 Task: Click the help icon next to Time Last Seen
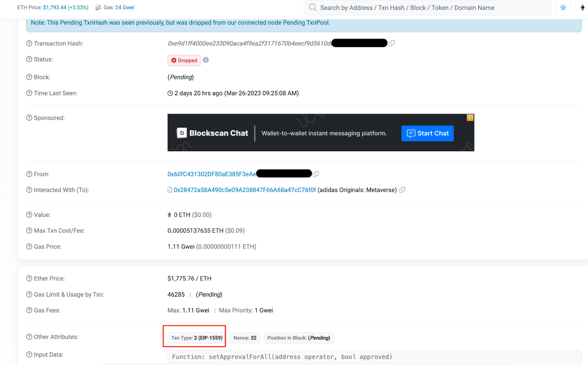(x=29, y=93)
